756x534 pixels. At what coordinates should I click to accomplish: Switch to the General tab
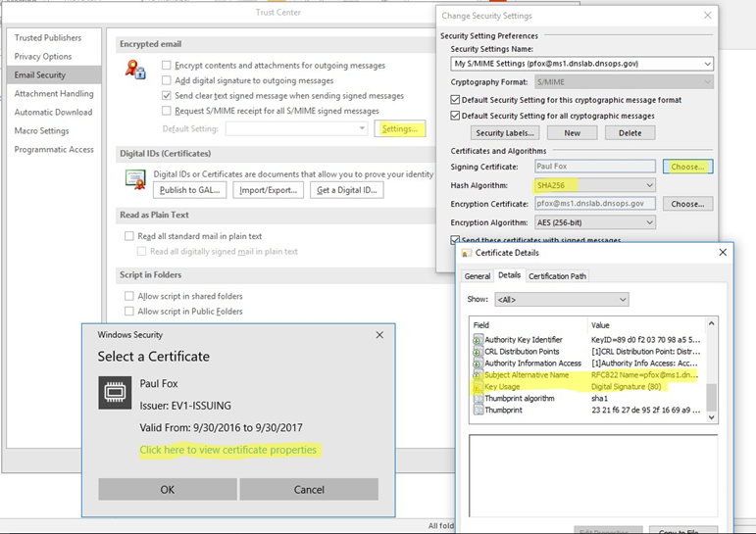click(478, 276)
